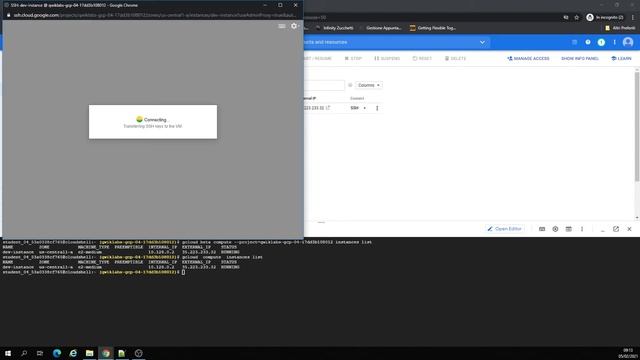Minimize the Cloud Shell panel

tap(602, 230)
